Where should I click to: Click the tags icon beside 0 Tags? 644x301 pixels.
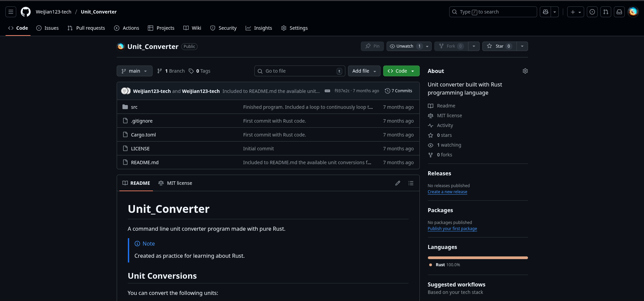coord(191,71)
